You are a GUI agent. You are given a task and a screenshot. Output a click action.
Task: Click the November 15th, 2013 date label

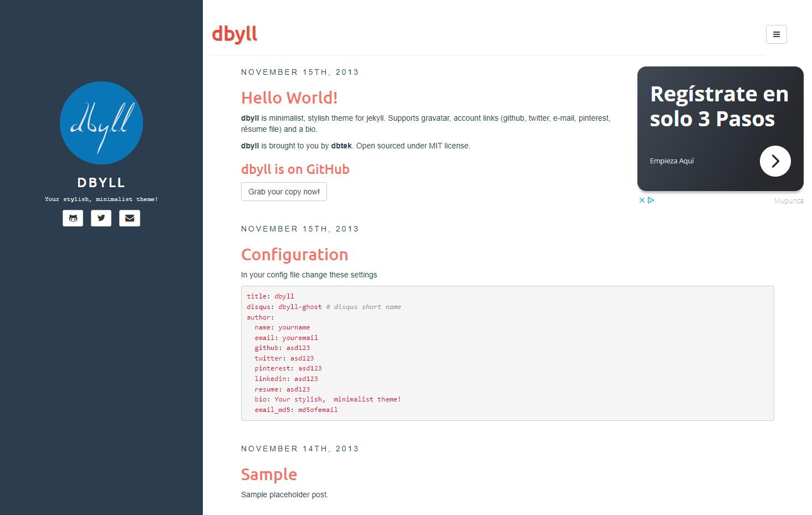[x=299, y=72]
